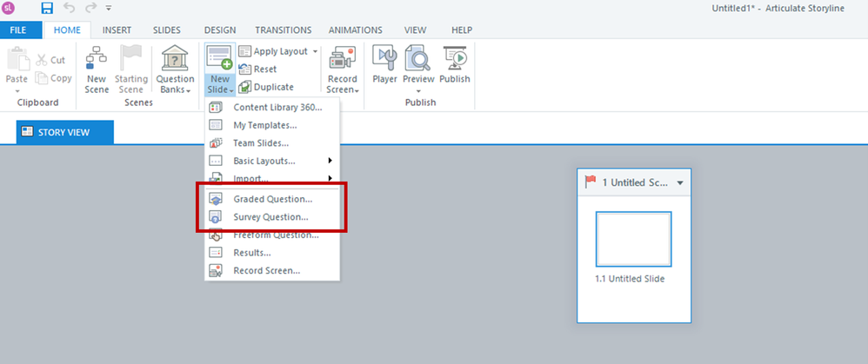Click the Record Screen camera icon
This screenshot has height=364, width=868.
tap(342, 58)
